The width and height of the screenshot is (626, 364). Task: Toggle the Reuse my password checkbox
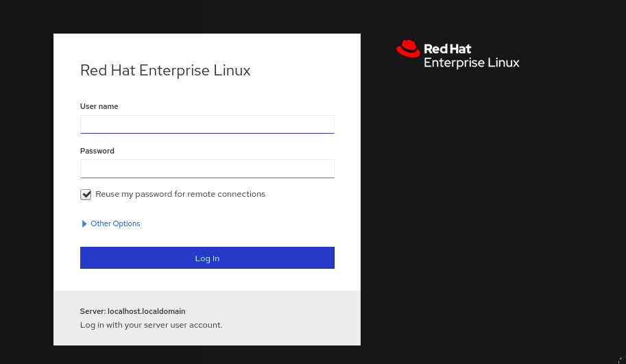coord(86,195)
